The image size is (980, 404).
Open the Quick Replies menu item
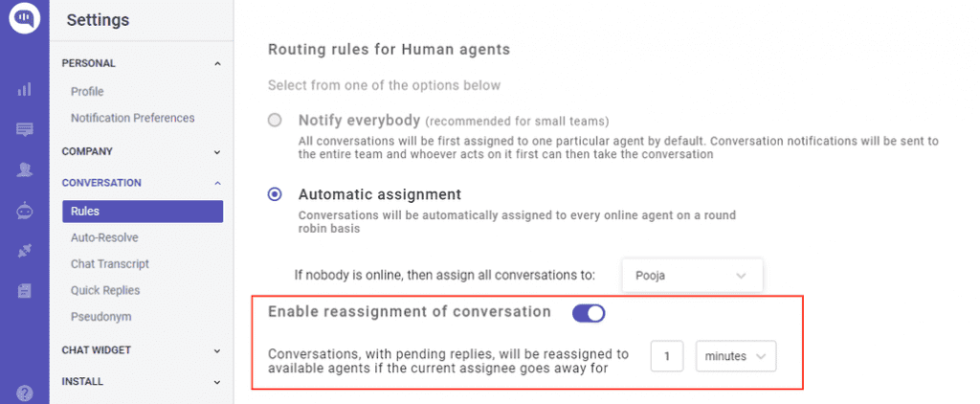coord(105,290)
